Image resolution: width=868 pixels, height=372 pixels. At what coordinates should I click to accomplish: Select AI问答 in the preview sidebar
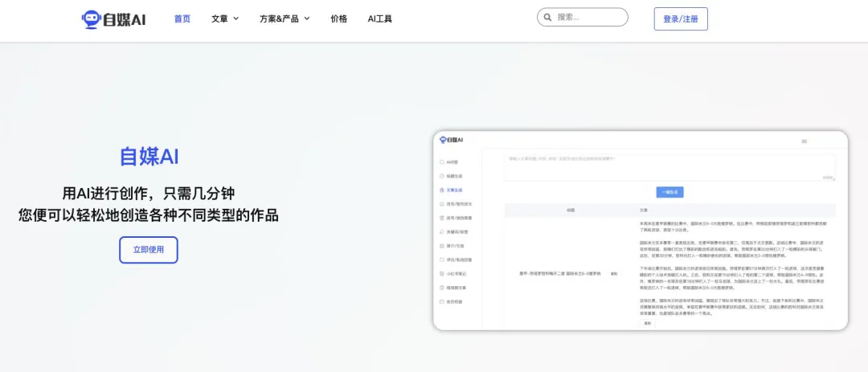pos(449,162)
